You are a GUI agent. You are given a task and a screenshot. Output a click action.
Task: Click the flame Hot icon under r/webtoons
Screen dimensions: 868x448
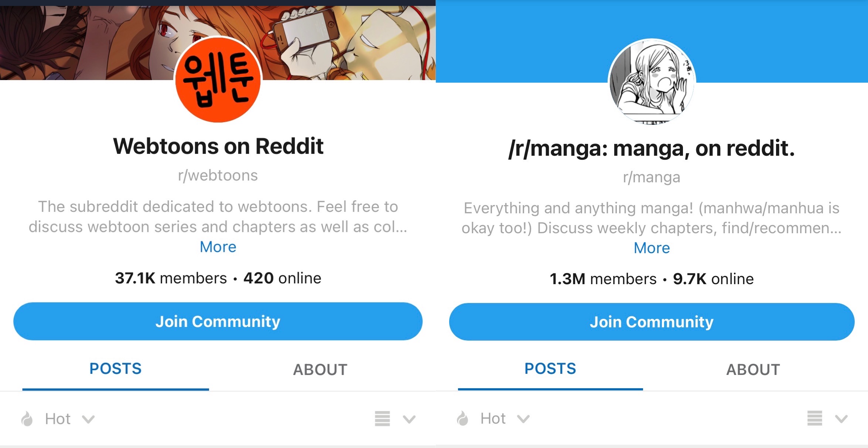pyautogui.click(x=27, y=419)
